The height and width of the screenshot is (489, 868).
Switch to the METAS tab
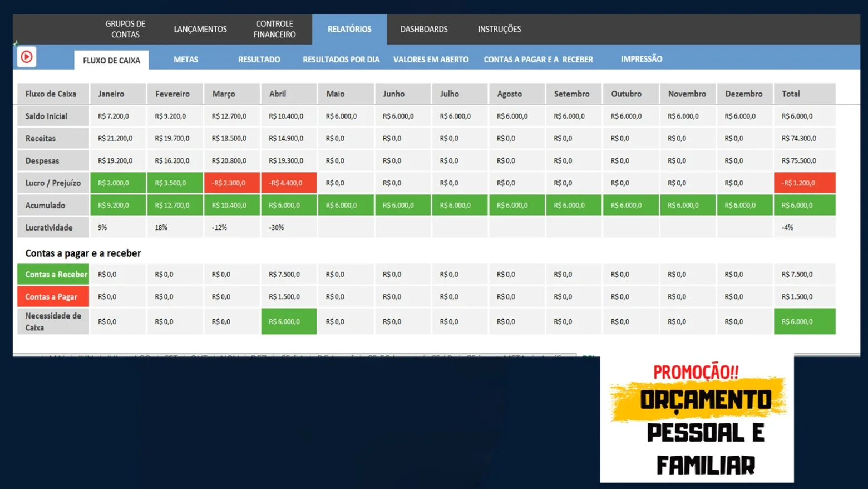point(186,60)
